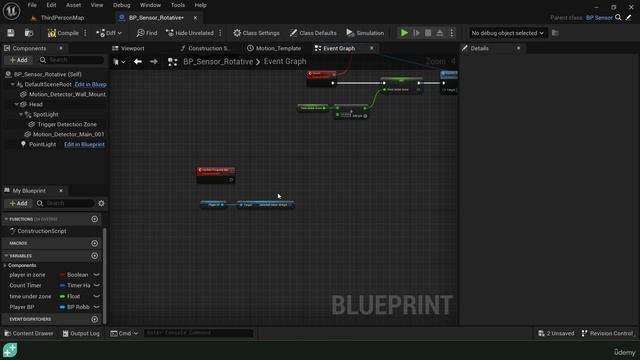Screen dimensions: 640x360
Task: Click the frame skip button
Action: pyautogui.click(x=416, y=33)
